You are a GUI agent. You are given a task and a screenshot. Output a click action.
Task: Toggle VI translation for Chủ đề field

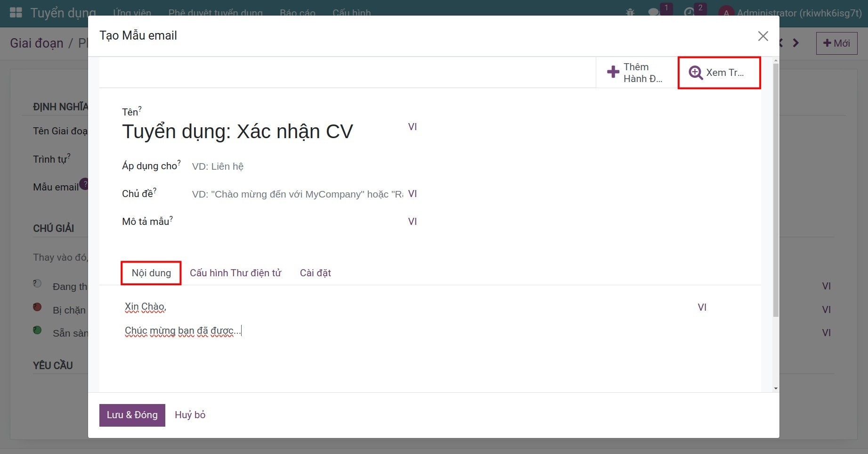[x=412, y=194]
